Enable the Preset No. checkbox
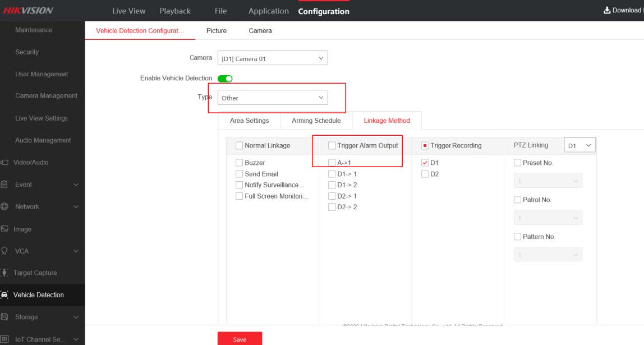The image size is (644, 345). [x=517, y=163]
